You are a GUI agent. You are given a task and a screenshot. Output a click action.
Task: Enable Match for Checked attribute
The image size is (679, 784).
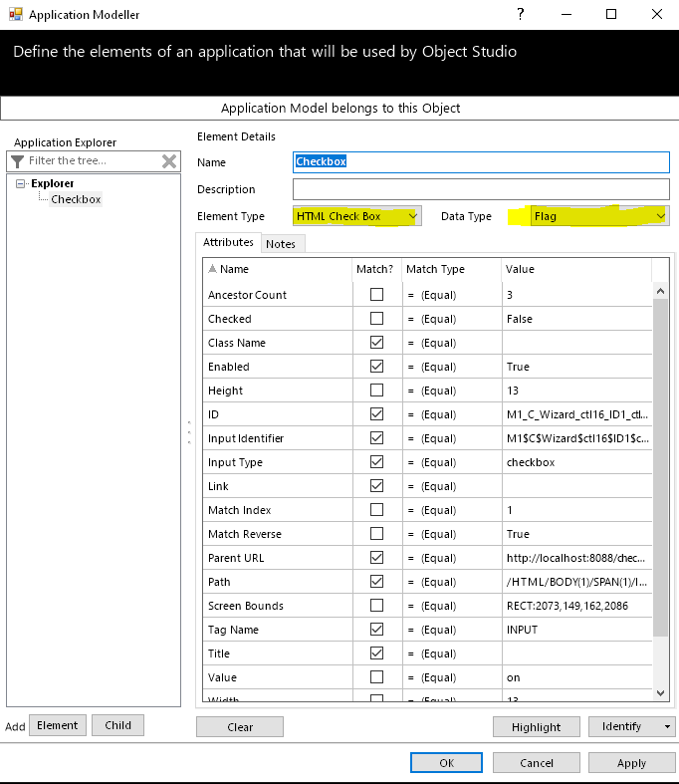(376, 319)
